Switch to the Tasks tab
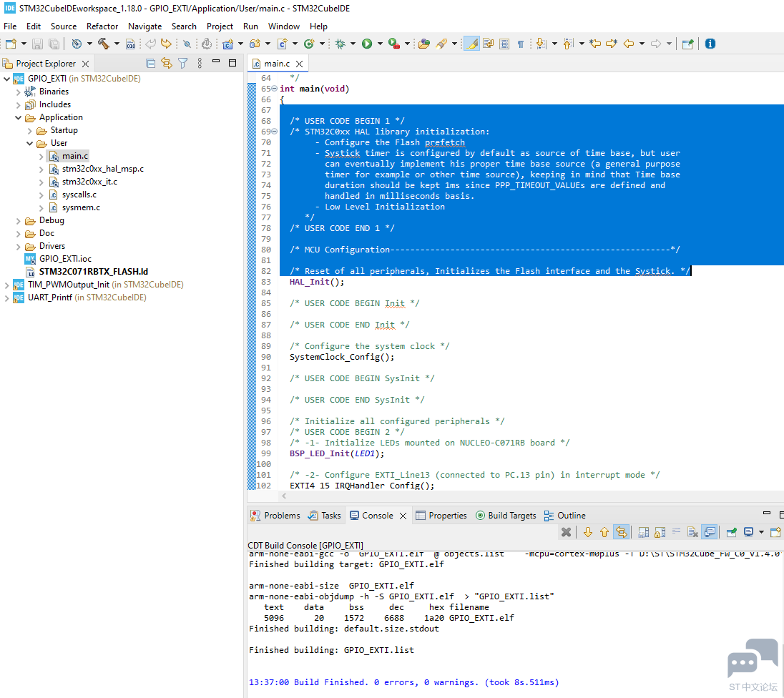 325,516
